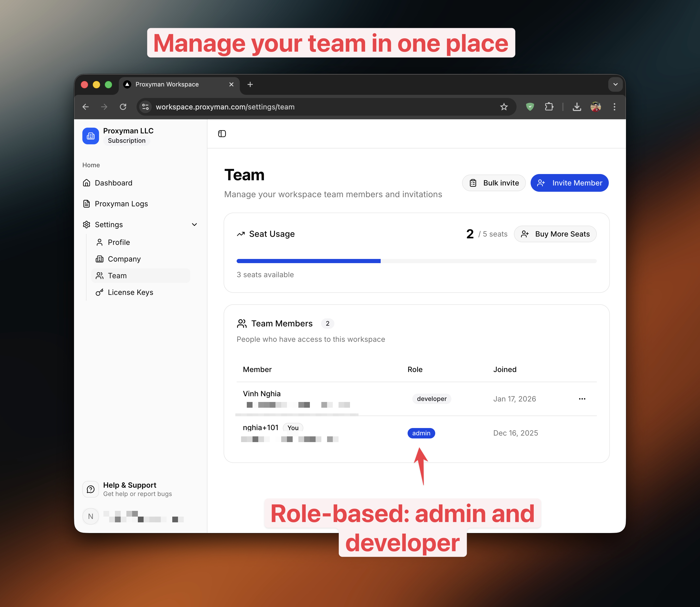Open options menu for Vinh Nghia row
This screenshot has height=607, width=700.
[582, 399]
